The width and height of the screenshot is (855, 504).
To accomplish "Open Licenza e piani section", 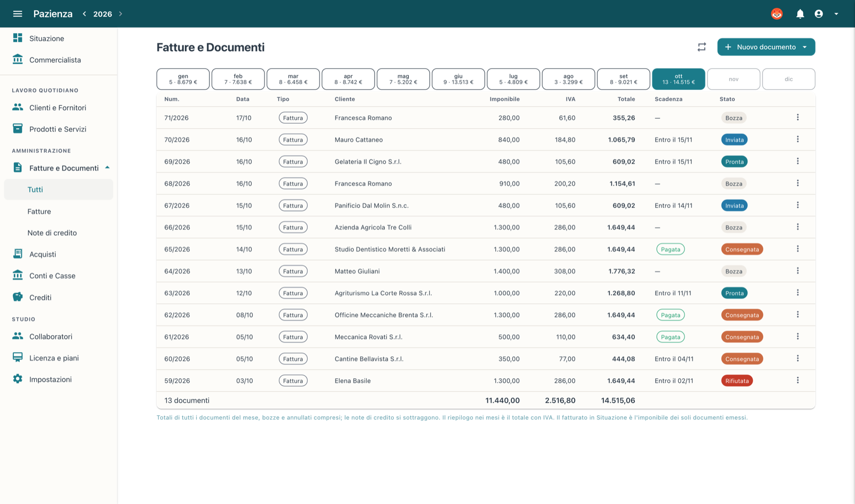I will (59, 358).
